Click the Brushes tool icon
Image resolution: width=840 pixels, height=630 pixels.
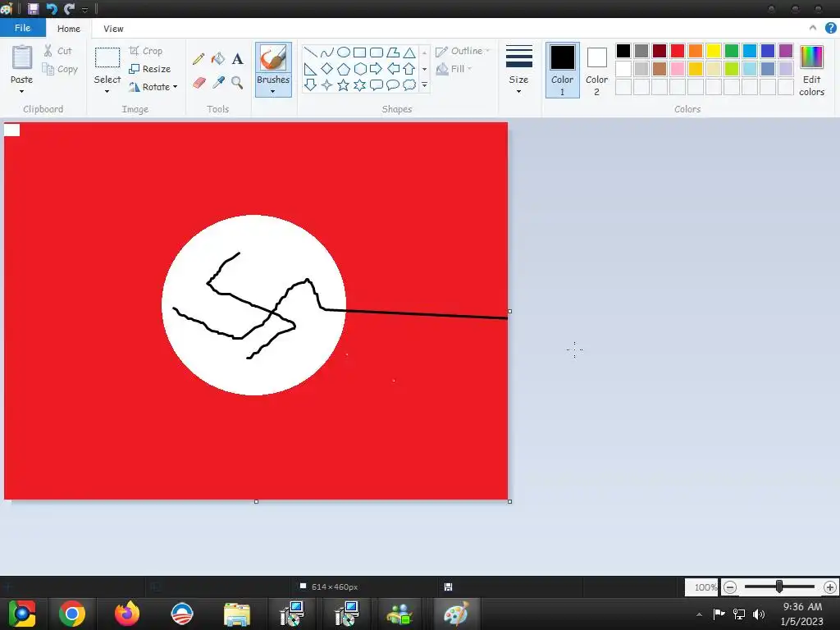pyautogui.click(x=273, y=58)
